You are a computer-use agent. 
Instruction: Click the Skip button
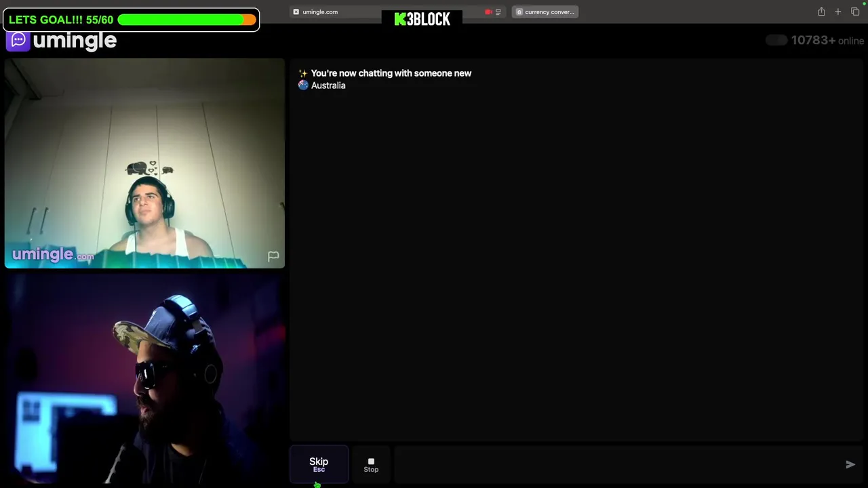pos(319,464)
